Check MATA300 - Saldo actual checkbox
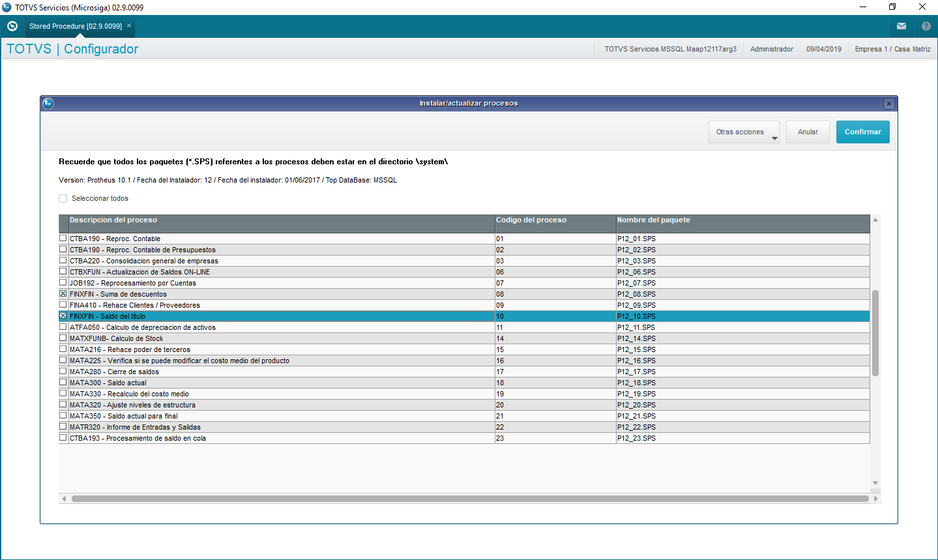The image size is (938, 560). 63,383
